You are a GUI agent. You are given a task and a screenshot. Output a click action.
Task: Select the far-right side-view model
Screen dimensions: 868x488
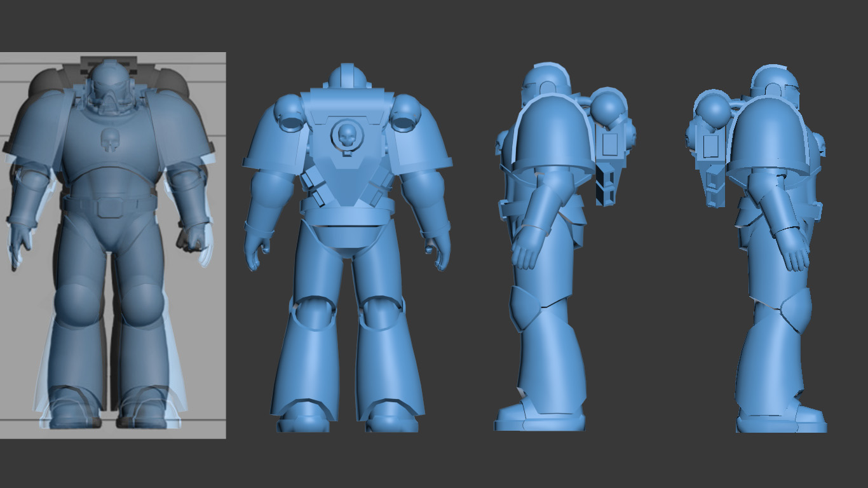[757, 248]
